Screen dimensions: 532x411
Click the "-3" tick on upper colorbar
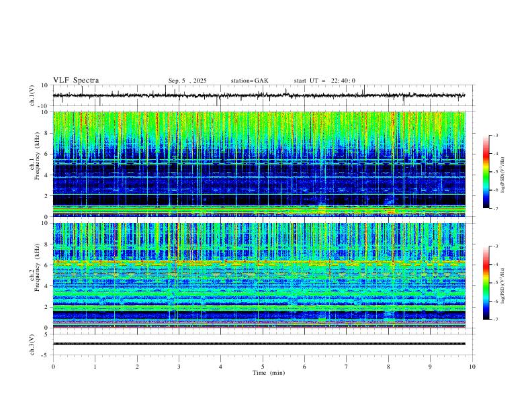(x=495, y=135)
